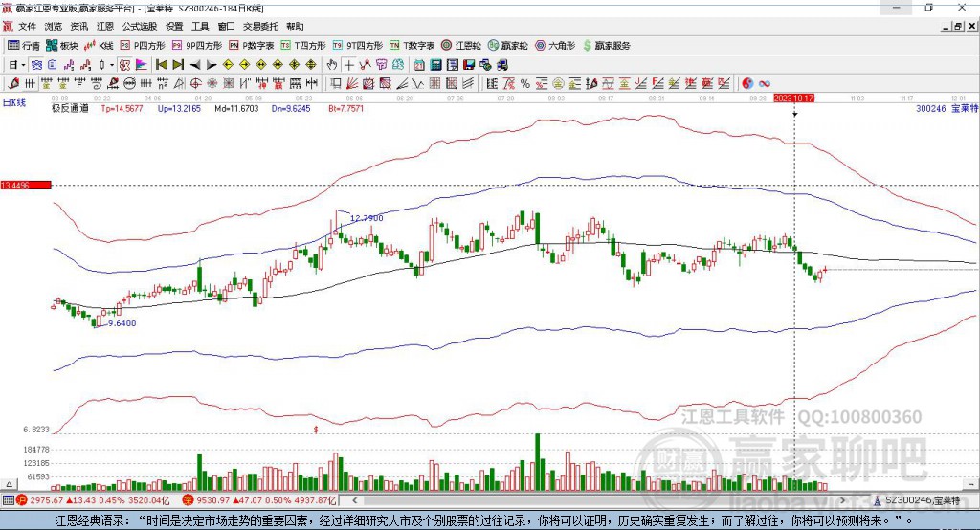
Task: Open the 公式选股 menu
Action: point(140,26)
